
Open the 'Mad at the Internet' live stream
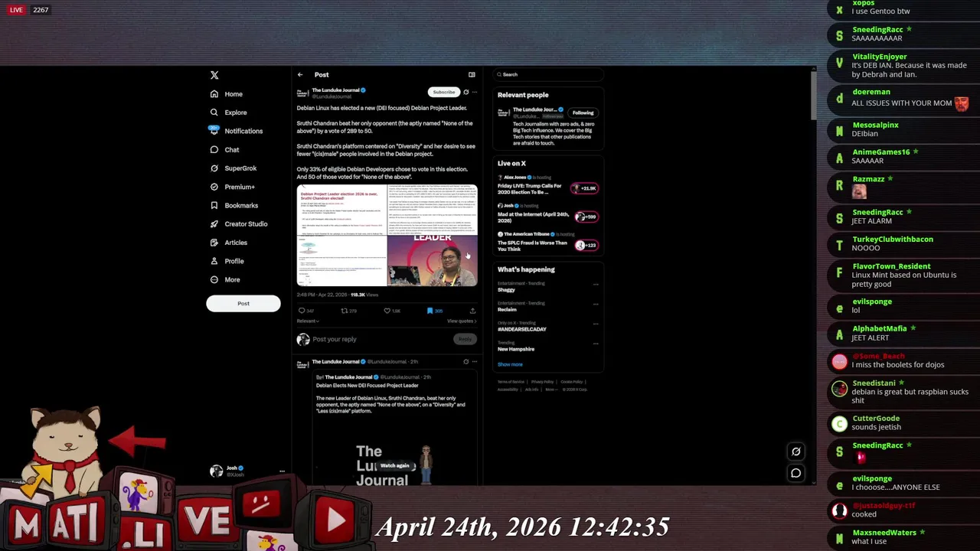pos(533,217)
